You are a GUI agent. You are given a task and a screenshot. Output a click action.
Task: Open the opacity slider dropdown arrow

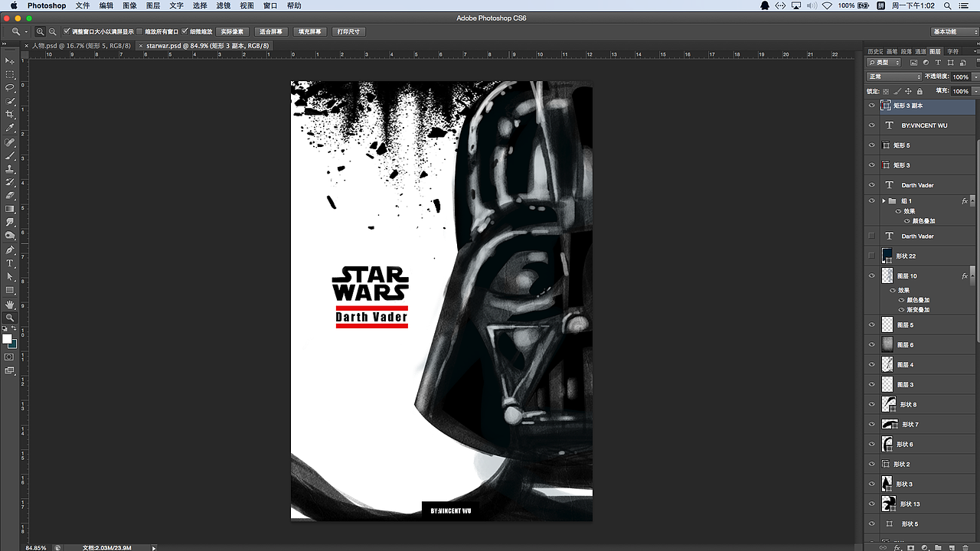coord(975,77)
